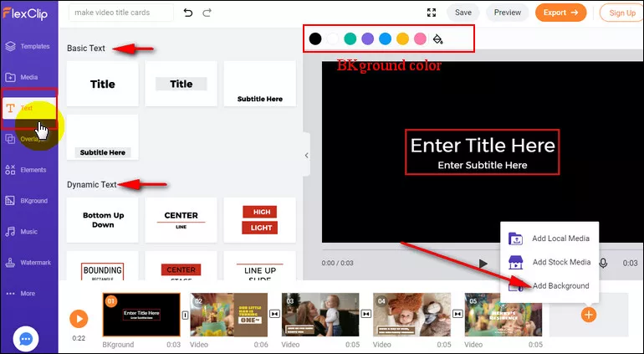
Task: Collapse the text panel with the chevron
Action: pyautogui.click(x=306, y=155)
